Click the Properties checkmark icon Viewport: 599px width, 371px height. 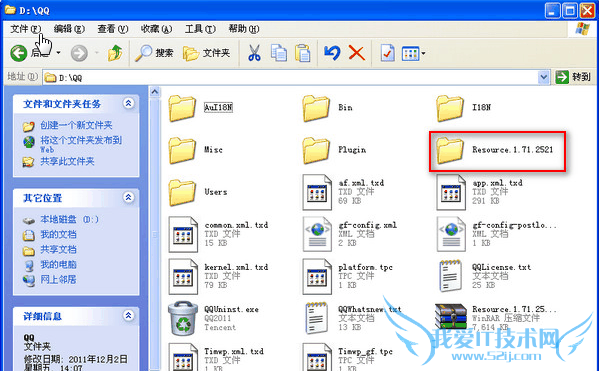[387, 53]
